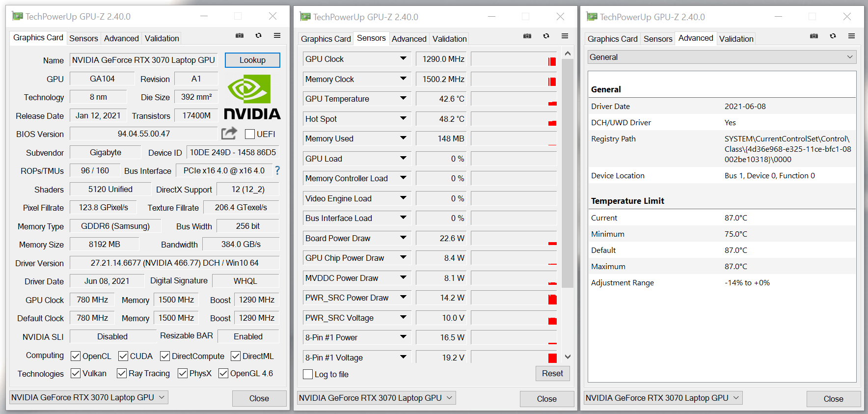
Task: Click the GPU Name field
Action: [144, 60]
